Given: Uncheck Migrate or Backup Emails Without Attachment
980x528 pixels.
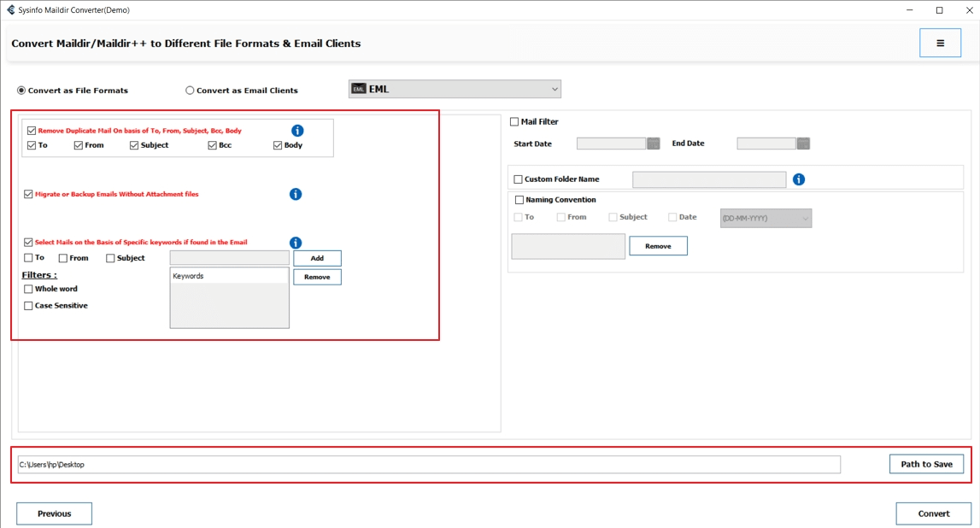Looking at the screenshot, I should [x=28, y=194].
